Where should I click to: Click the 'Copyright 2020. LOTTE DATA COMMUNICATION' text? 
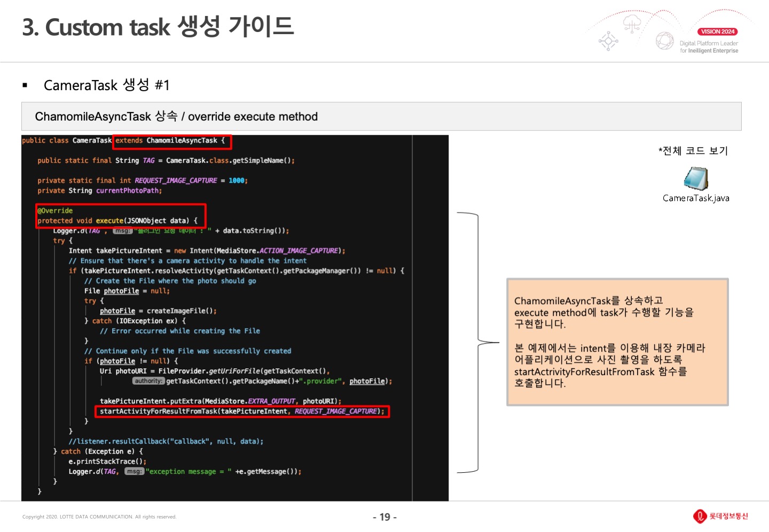[99, 517]
